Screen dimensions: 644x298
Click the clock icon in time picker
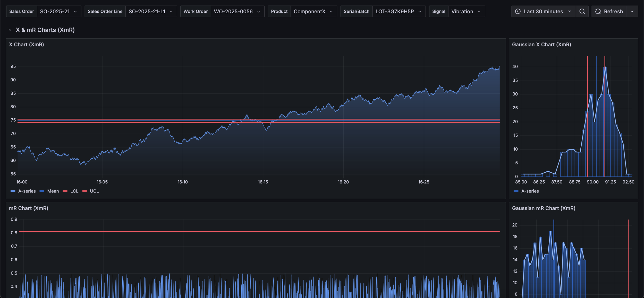point(518,11)
